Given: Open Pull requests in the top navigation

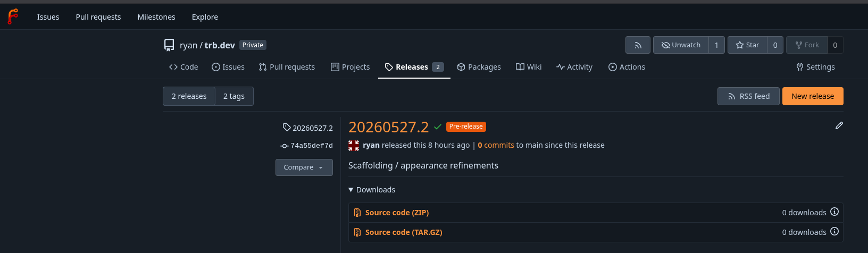Looking at the screenshot, I should point(98,17).
